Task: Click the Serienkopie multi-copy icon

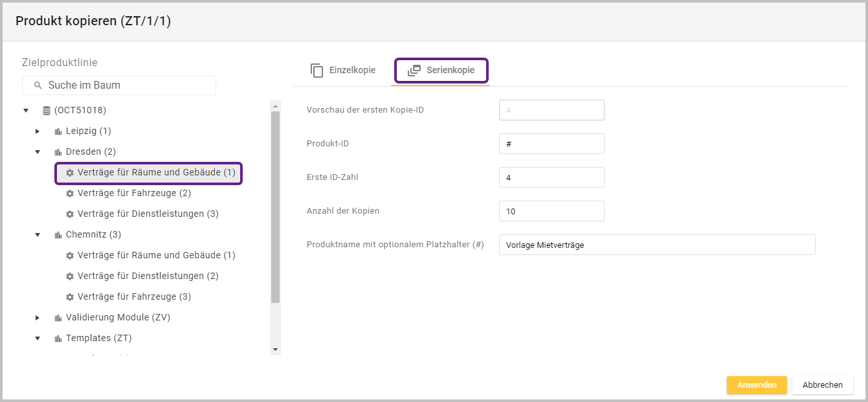Action: (414, 71)
